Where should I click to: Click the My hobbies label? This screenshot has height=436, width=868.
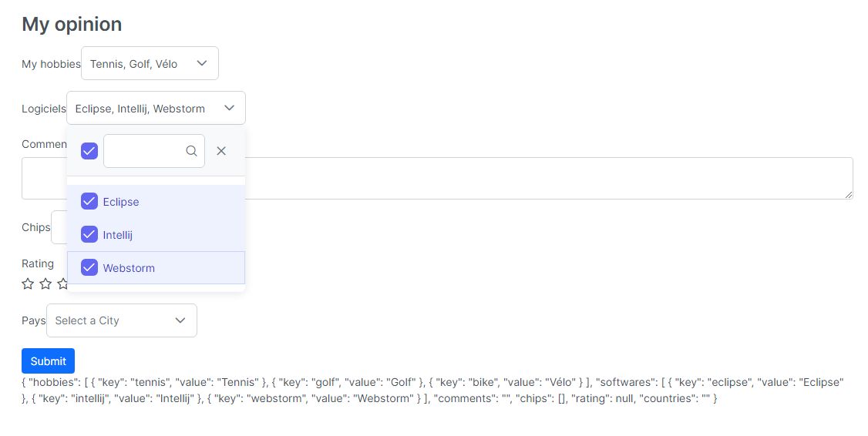click(x=51, y=64)
